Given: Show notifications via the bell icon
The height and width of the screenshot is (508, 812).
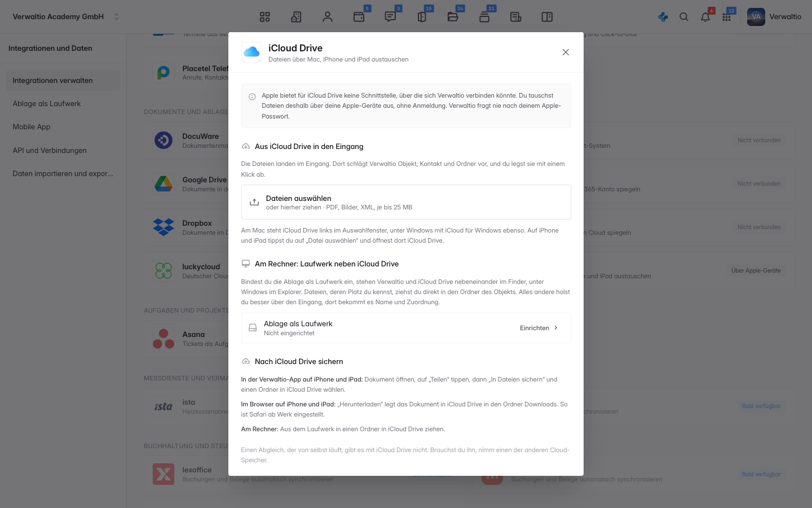Looking at the screenshot, I should tap(705, 17).
